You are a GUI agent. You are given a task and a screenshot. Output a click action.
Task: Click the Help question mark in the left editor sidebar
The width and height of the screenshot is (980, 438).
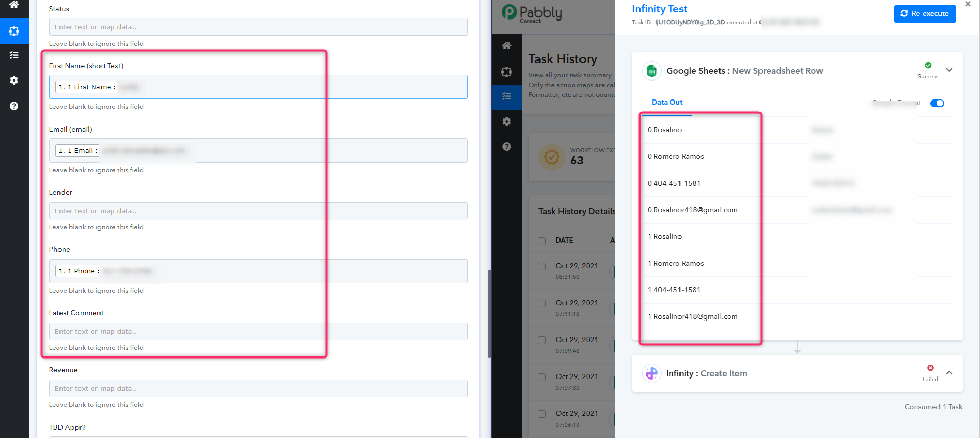pos(14,106)
